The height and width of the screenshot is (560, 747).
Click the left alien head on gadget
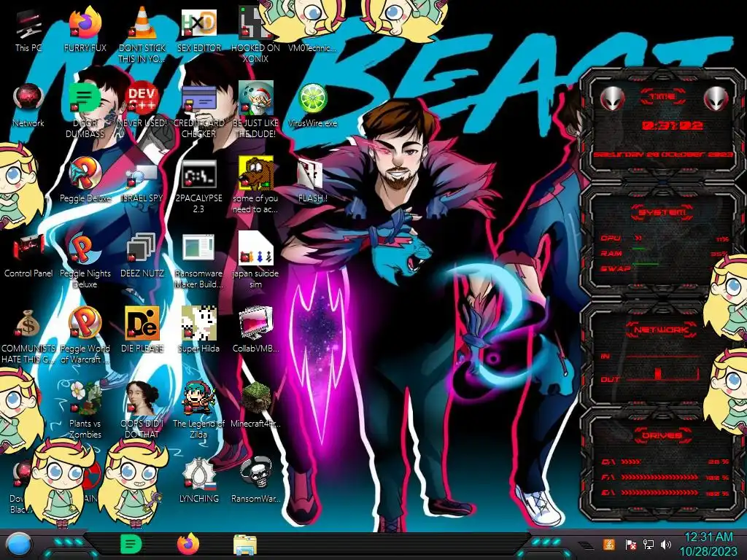pos(612,98)
